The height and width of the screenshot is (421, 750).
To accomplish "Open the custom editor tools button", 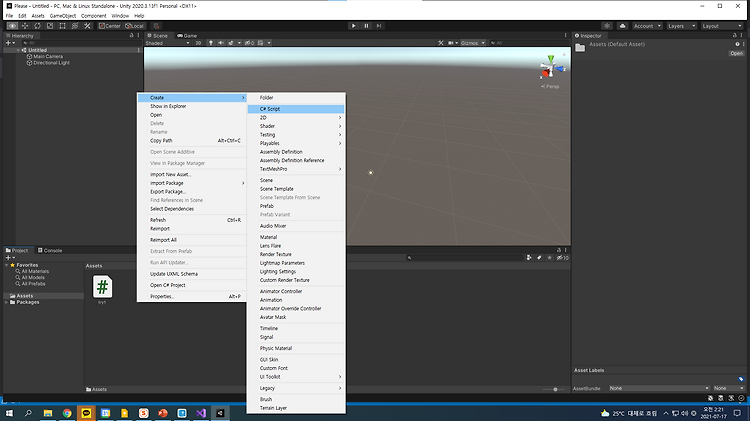I will tap(87, 26).
